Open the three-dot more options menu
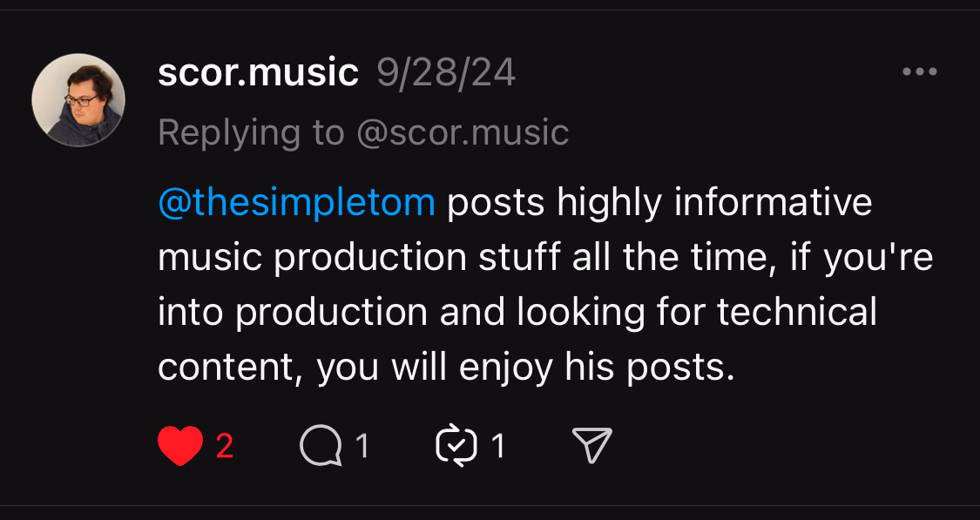 pos(919,72)
